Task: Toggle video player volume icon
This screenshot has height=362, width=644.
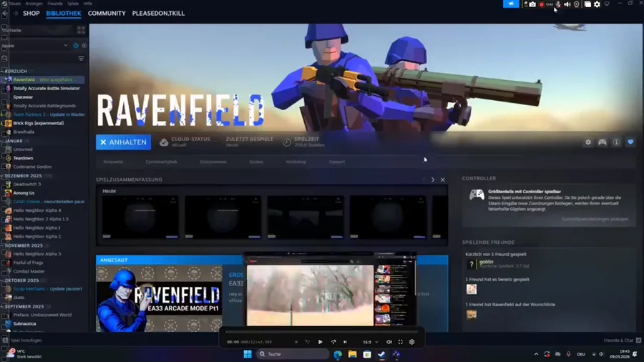Action: coord(389,342)
